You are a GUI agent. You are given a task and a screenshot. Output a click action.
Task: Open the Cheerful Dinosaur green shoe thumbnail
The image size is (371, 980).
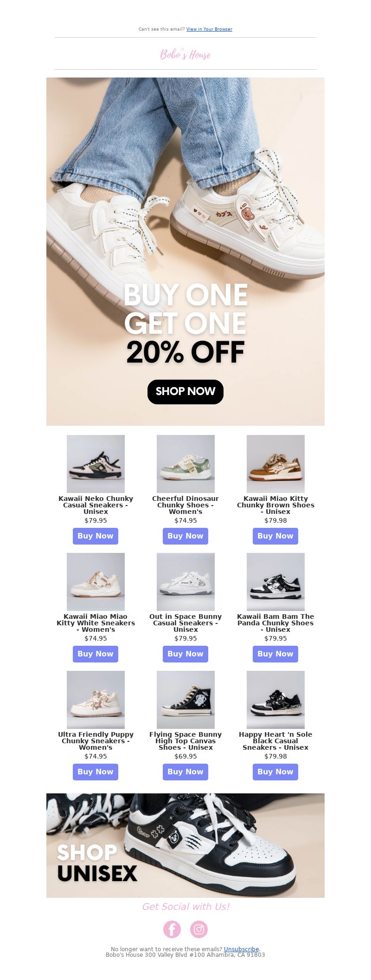tap(185, 464)
